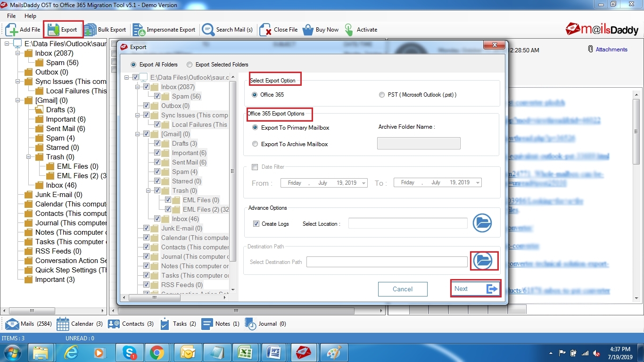Select Outbox (0) in main tree

51,72
